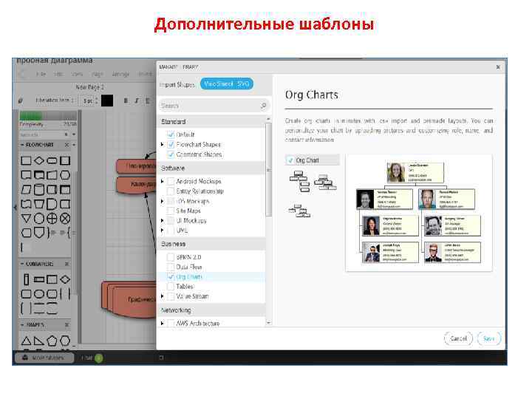This screenshot has width=532, height=399.
Task: Toggle italic text formatting
Action: tap(137, 100)
